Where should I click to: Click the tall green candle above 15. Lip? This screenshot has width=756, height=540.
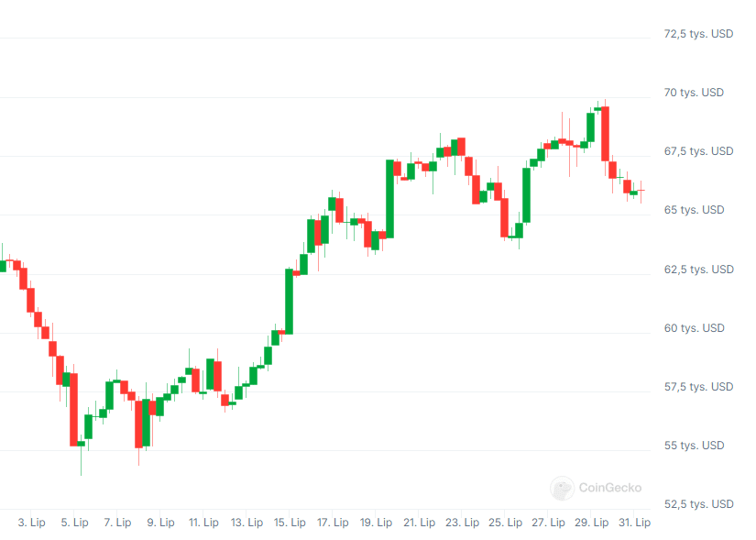(290, 301)
